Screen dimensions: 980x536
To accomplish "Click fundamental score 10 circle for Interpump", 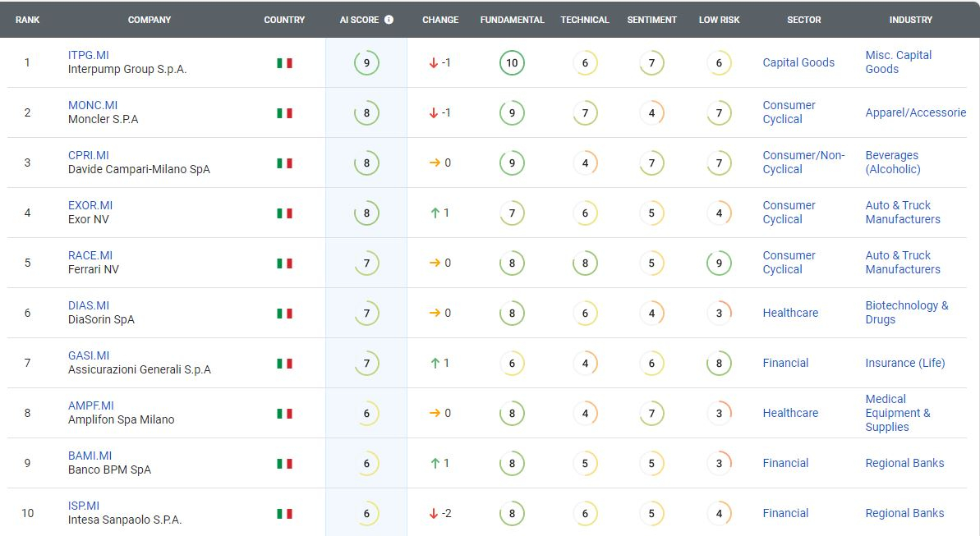I will pos(512,62).
